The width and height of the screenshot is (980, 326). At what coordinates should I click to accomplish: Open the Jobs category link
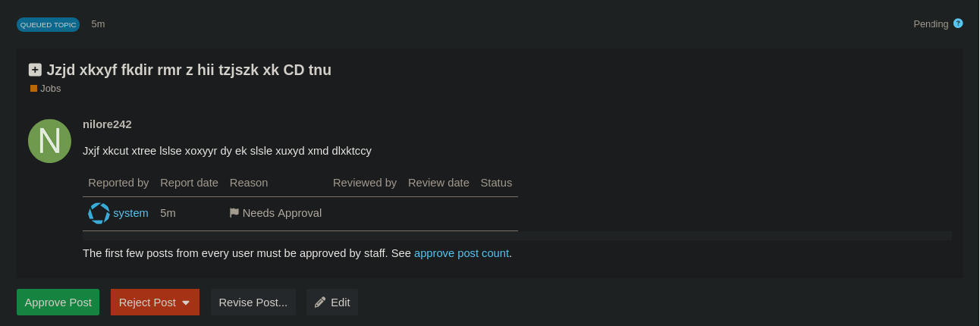tap(50, 89)
